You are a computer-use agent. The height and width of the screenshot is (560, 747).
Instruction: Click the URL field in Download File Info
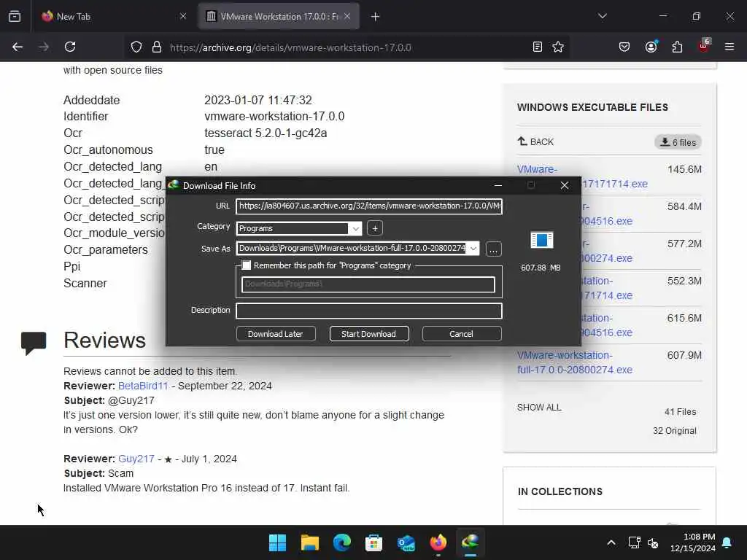pos(369,206)
